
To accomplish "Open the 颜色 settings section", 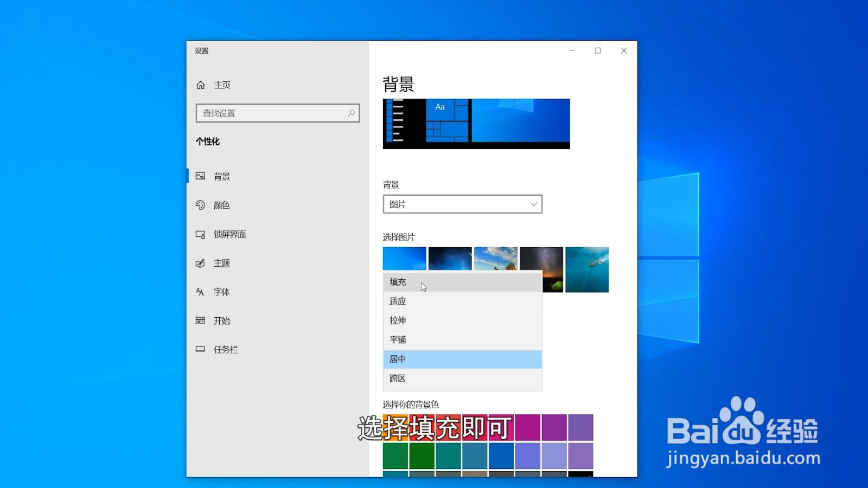I will coord(221,205).
